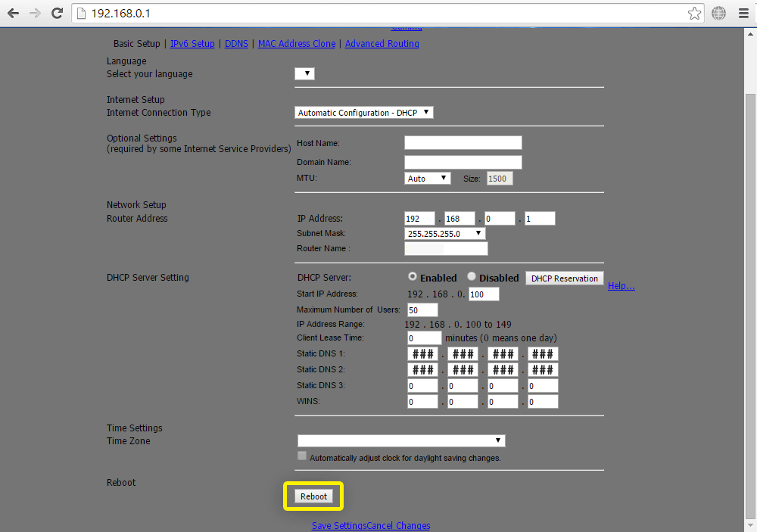The image size is (757, 532).
Task: Select the Disabled option for DHCP Server
Action: pyautogui.click(x=471, y=276)
